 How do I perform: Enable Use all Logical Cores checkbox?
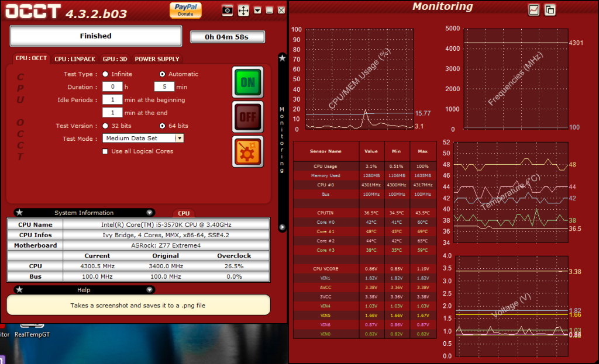[105, 151]
